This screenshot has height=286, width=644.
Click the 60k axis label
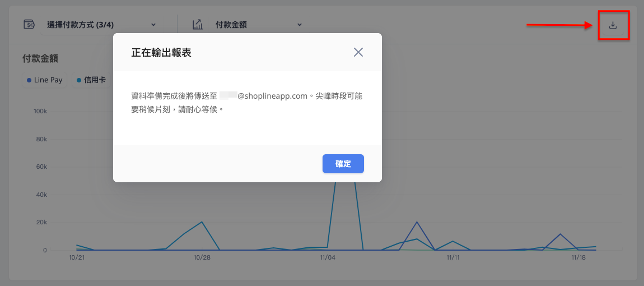(x=41, y=167)
